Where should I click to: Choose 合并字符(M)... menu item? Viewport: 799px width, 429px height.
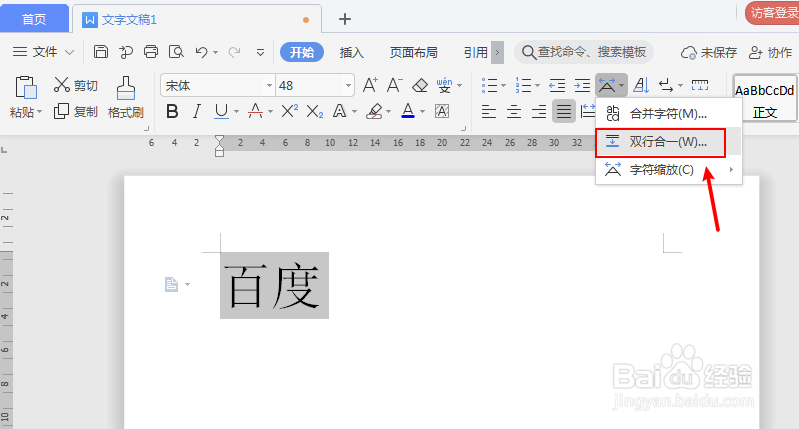point(669,113)
